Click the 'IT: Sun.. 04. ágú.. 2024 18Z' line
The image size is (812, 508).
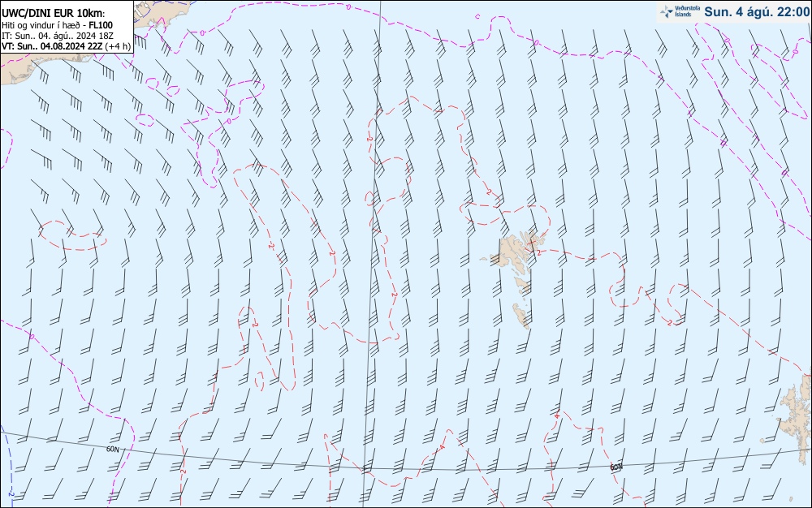click(x=58, y=36)
